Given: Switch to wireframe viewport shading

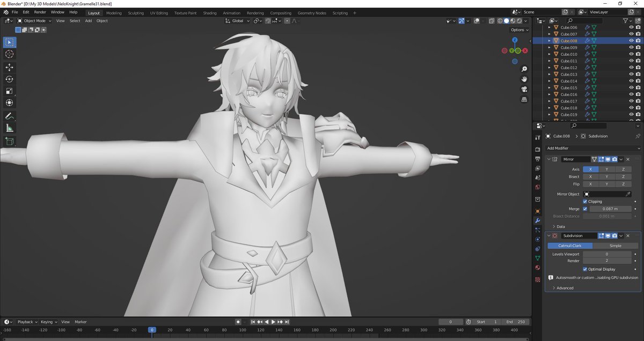Looking at the screenshot, I should [x=500, y=21].
